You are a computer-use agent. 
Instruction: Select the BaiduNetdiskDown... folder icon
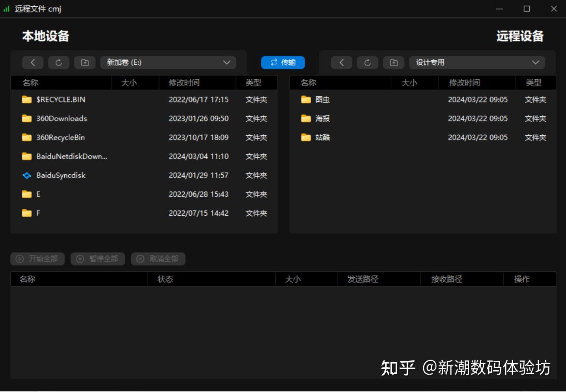(27, 156)
